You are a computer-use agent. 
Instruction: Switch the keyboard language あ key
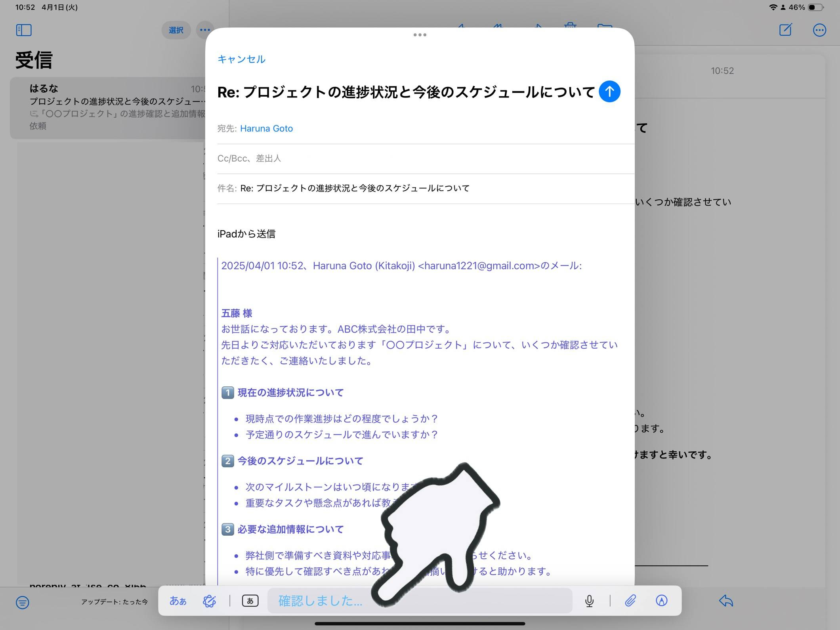tap(250, 601)
